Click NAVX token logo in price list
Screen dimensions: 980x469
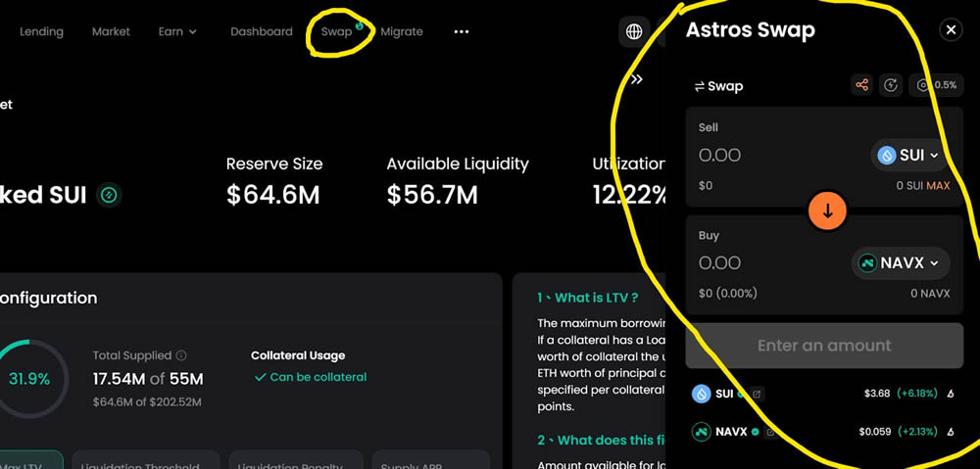pyautogui.click(x=702, y=432)
